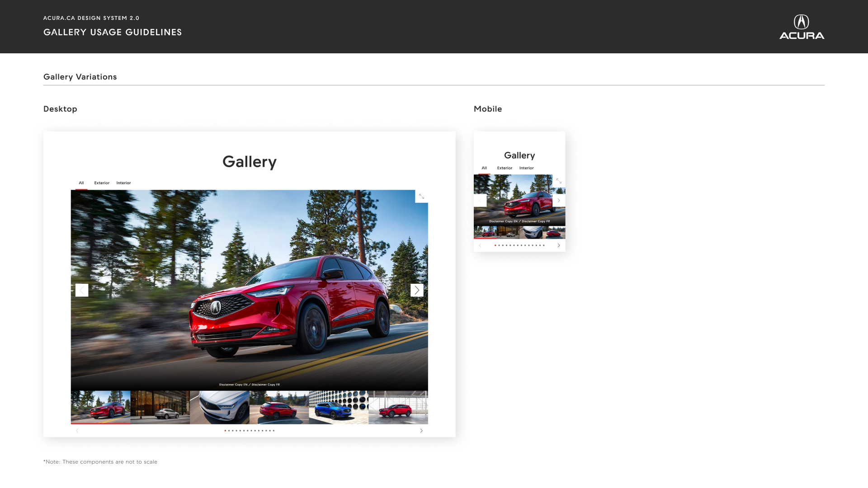Screen dimensions: 868x488
Task: Click the Acura logo in the header
Action: tap(802, 27)
